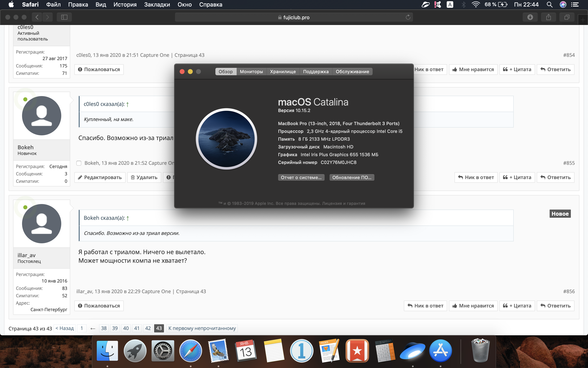Viewport: 588px width, 368px height.
Task: Go to page 38 in pagination
Action: pos(104,328)
